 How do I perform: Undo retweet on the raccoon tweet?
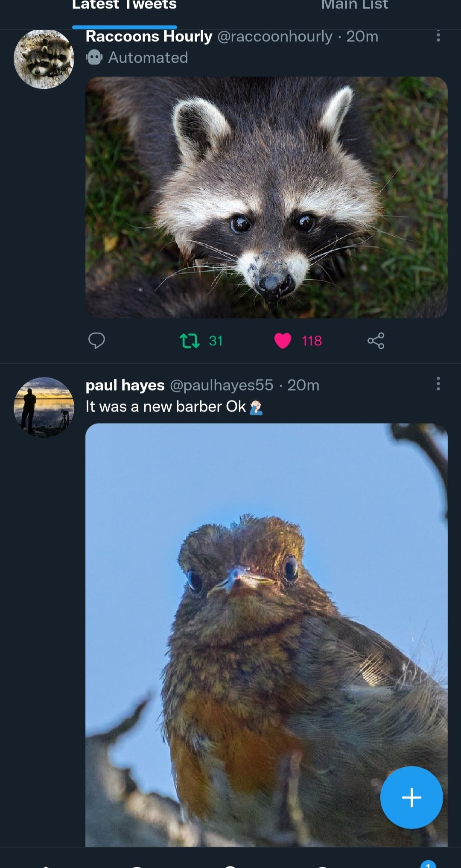[190, 341]
